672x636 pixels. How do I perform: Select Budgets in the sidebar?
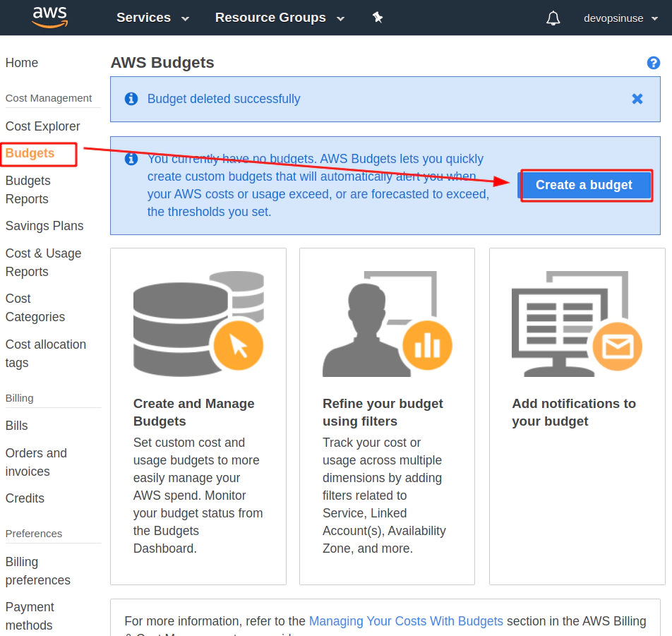coord(30,153)
